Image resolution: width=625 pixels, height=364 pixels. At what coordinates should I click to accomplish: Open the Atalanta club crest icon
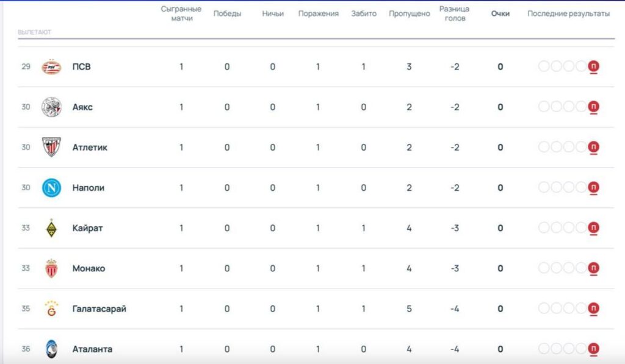51,349
